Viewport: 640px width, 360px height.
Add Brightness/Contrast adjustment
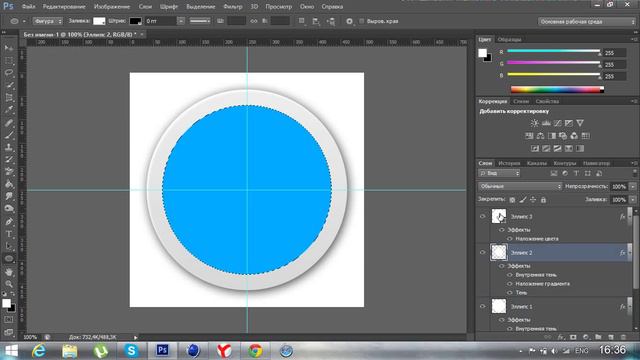pos(535,123)
